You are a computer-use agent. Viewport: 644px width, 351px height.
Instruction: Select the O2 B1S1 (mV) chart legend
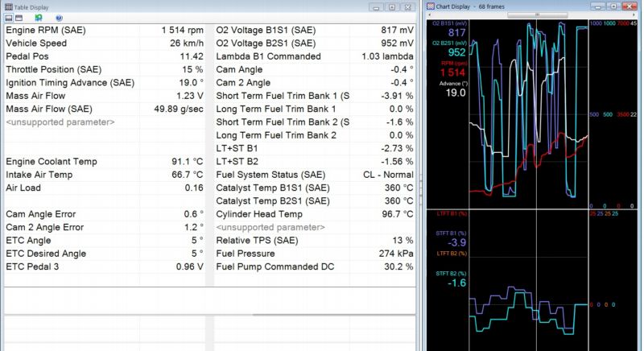[449, 23]
